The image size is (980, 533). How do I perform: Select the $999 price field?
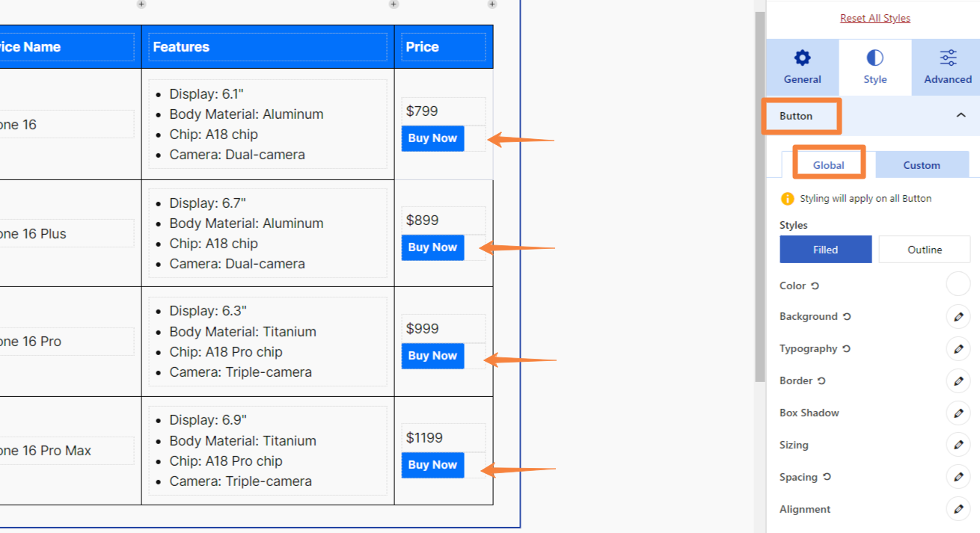point(444,329)
